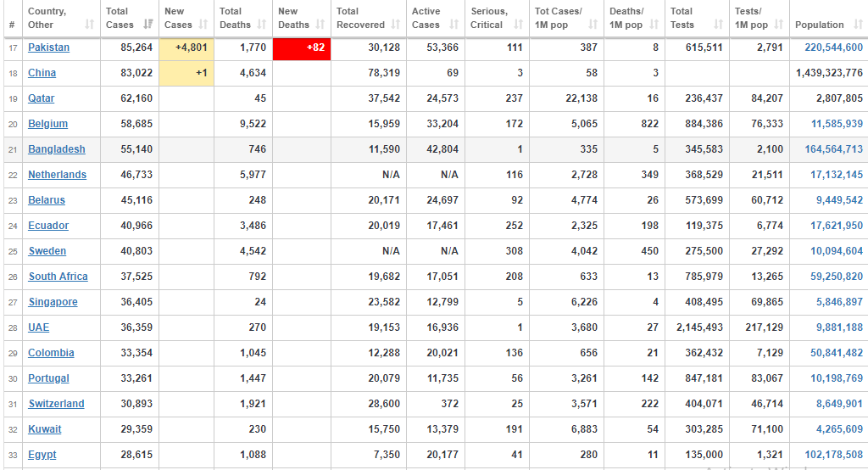Image resolution: width=868 pixels, height=470 pixels.
Task: Open the Bangladesh country page link
Action: click(57, 149)
